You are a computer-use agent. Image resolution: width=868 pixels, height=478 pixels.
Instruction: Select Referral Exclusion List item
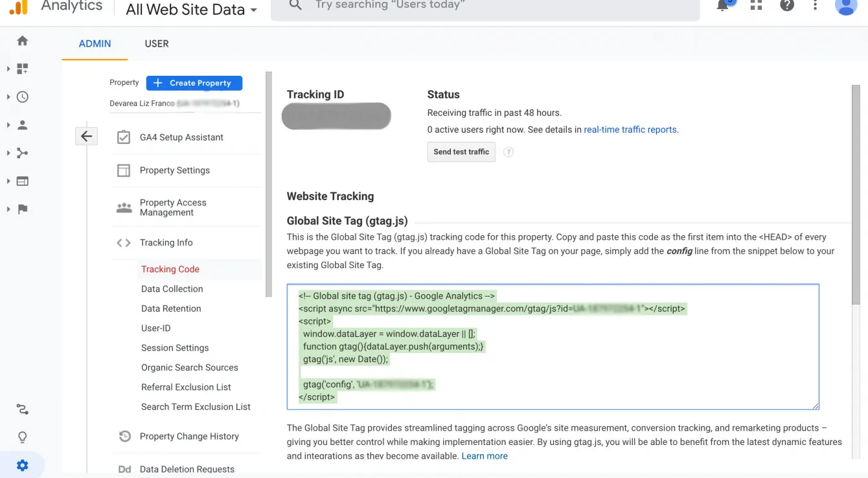(186, 387)
